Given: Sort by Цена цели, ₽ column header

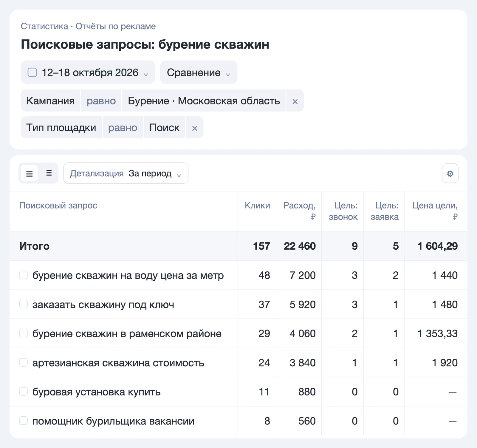Looking at the screenshot, I should pos(435,211).
